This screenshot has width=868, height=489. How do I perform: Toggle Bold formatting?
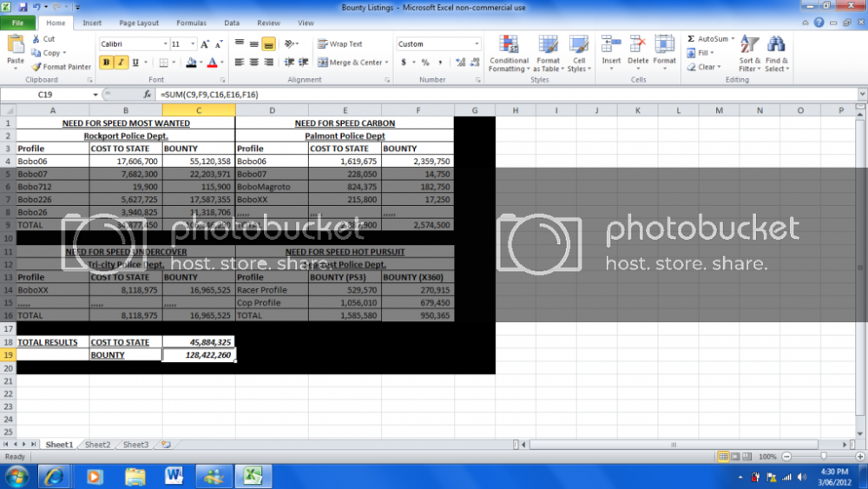[x=106, y=62]
